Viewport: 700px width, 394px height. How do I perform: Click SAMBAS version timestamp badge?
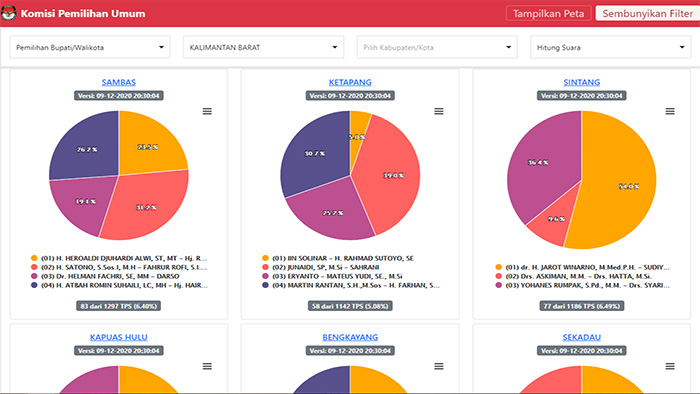[x=119, y=95]
